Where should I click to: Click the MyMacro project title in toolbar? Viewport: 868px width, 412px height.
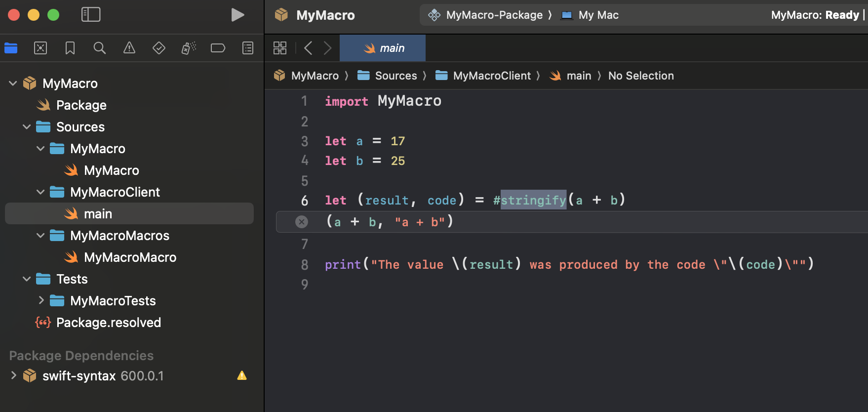pos(325,15)
